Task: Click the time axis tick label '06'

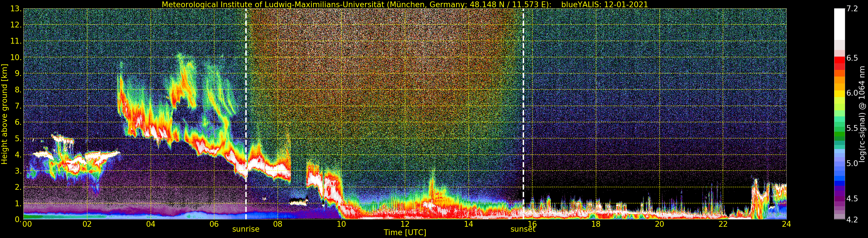Action: [214, 224]
